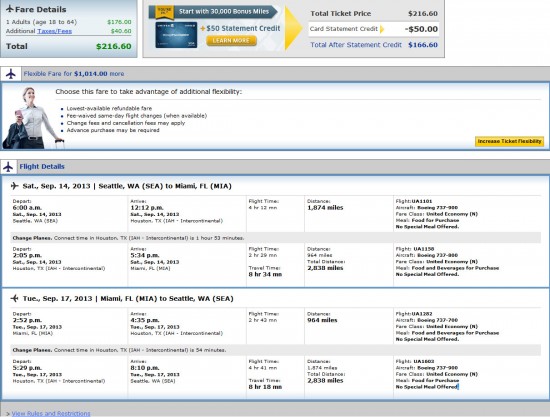Click the airplane icon on Miami to Seattle segment

click(x=14, y=298)
